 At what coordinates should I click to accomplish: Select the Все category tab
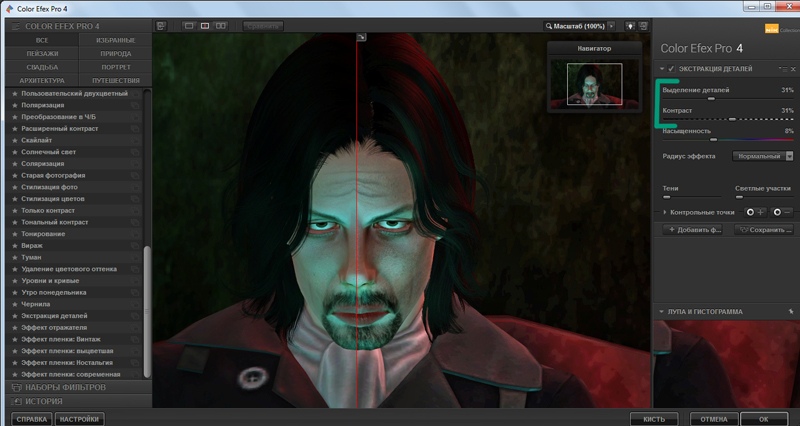[x=42, y=40]
